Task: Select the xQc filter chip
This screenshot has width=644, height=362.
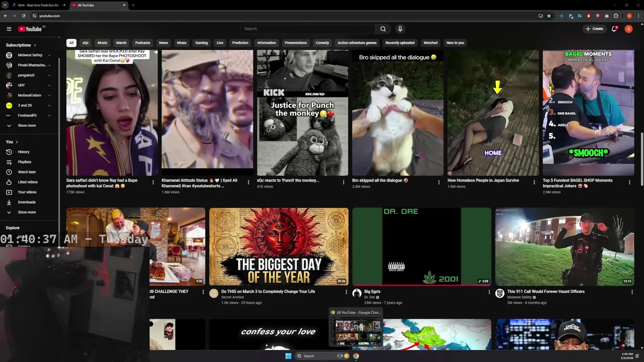Action: click(86, 43)
